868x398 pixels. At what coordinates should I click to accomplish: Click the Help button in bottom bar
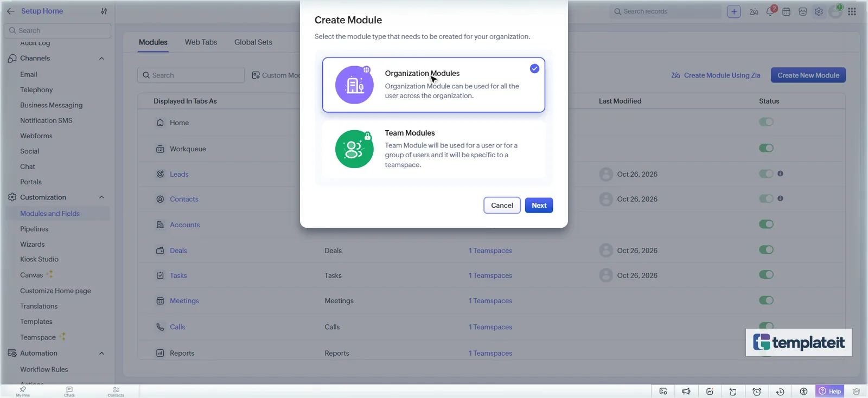[x=830, y=391]
